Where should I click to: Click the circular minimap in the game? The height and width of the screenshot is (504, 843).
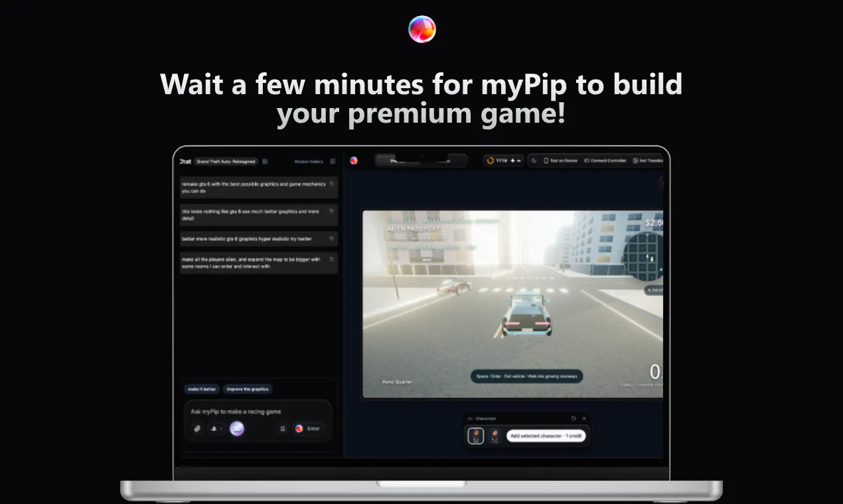645,255
